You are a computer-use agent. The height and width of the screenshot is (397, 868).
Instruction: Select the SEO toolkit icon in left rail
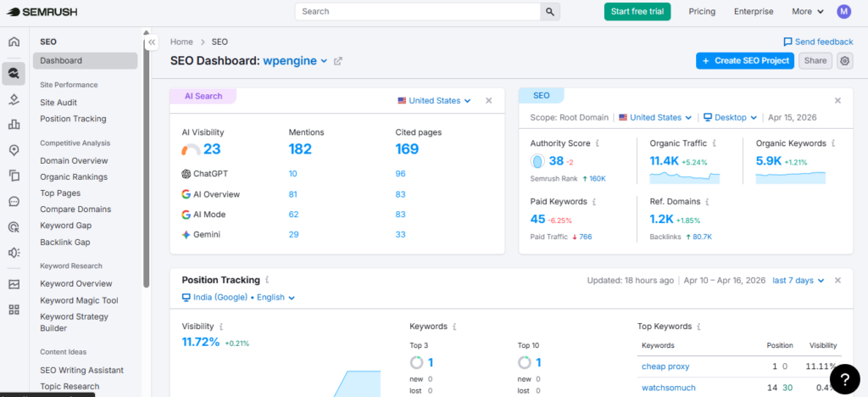[14, 73]
